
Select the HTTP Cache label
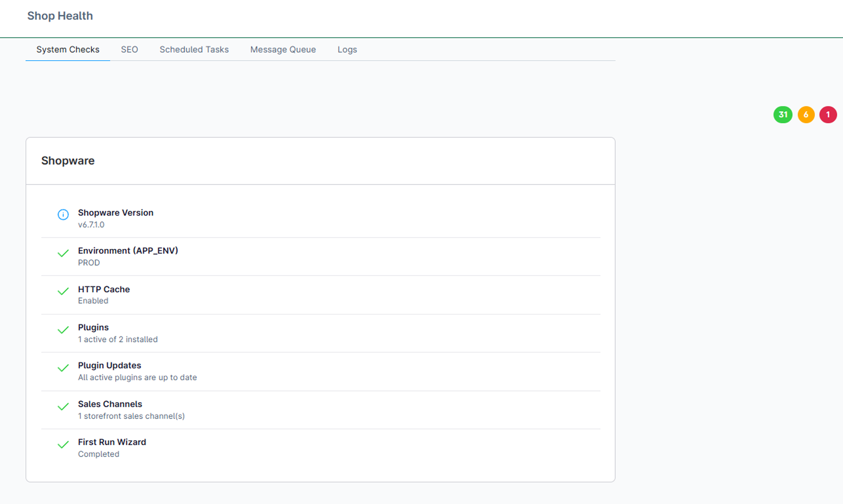[x=104, y=289]
